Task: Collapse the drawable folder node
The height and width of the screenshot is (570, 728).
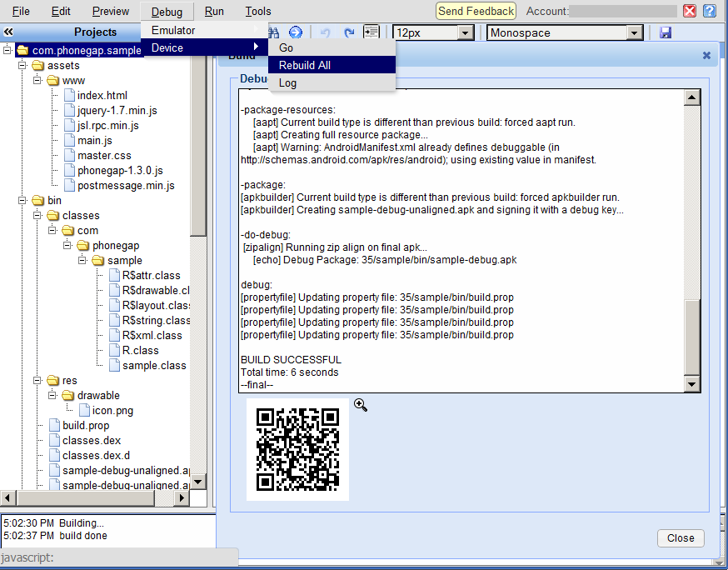Action: point(52,395)
